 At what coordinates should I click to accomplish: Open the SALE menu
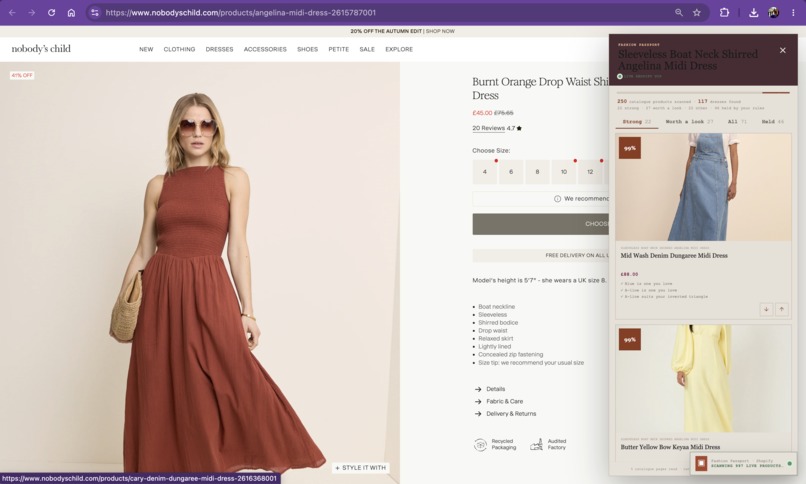point(367,49)
